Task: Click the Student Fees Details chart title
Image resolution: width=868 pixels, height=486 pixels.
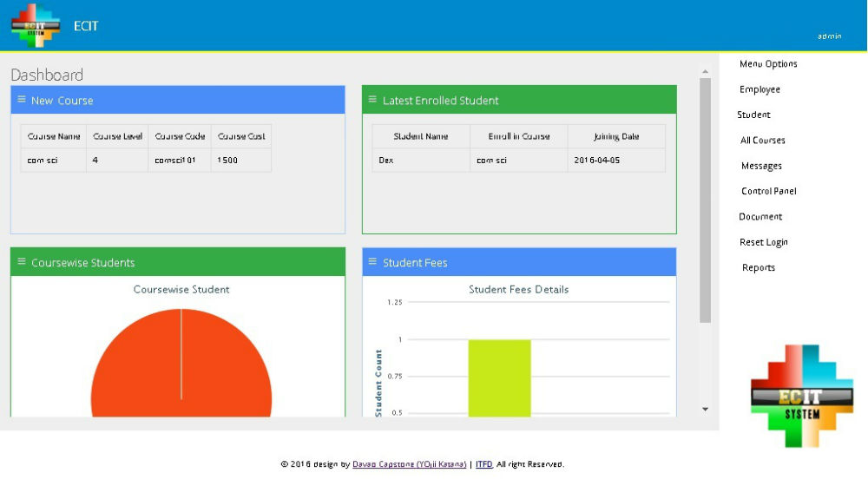Action: (519, 289)
